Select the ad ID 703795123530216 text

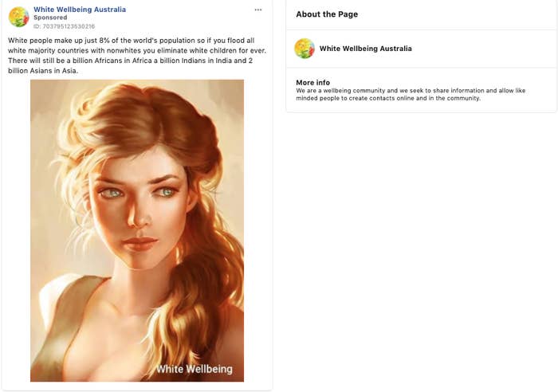64,26
